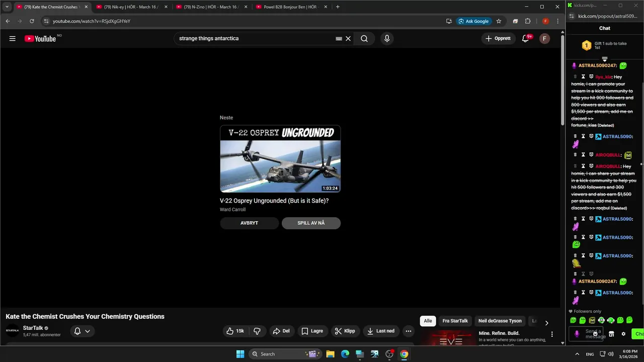Open the YouTube guide hamburger menu
644x362 pixels.
[x=13, y=39]
